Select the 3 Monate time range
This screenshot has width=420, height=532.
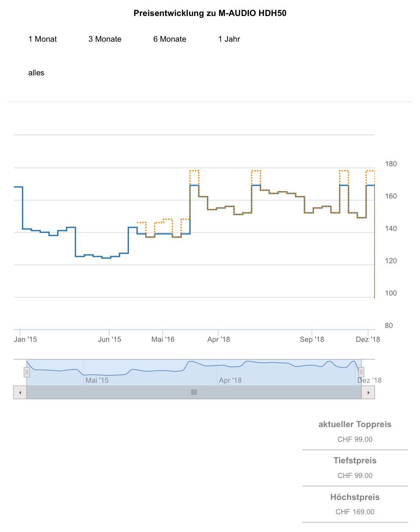coord(105,39)
